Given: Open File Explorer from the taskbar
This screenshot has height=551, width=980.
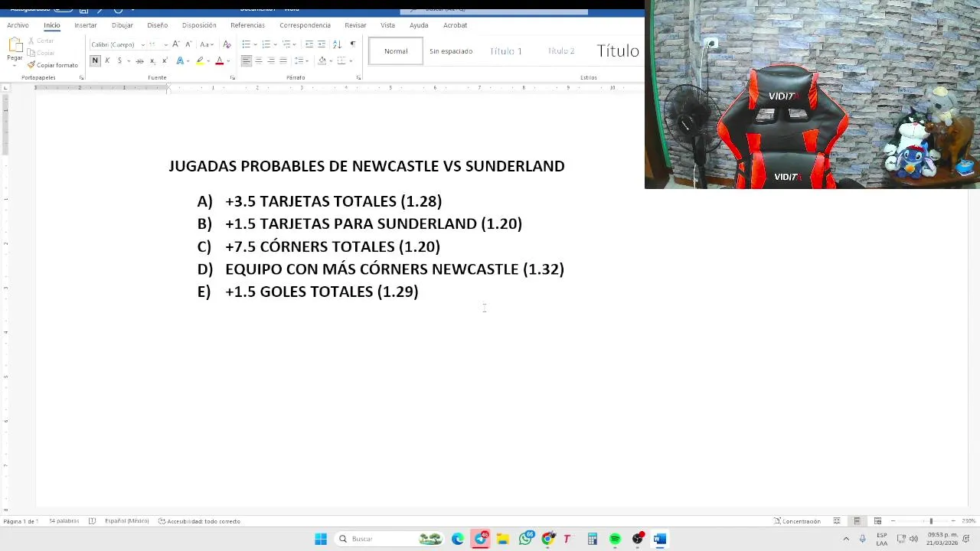Looking at the screenshot, I should tap(503, 539).
